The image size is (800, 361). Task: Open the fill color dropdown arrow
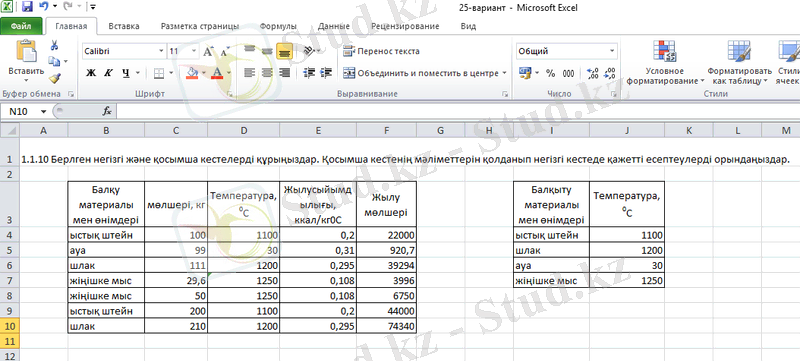204,73
